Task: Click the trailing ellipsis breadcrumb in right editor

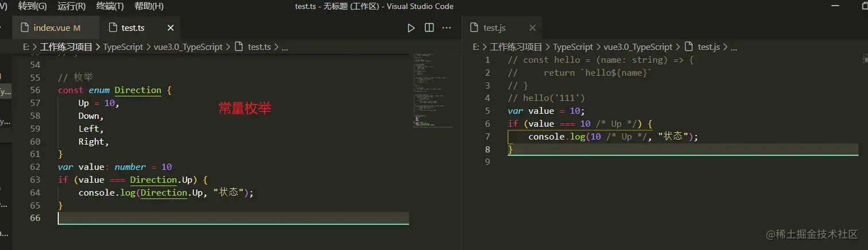Action: [x=734, y=47]
